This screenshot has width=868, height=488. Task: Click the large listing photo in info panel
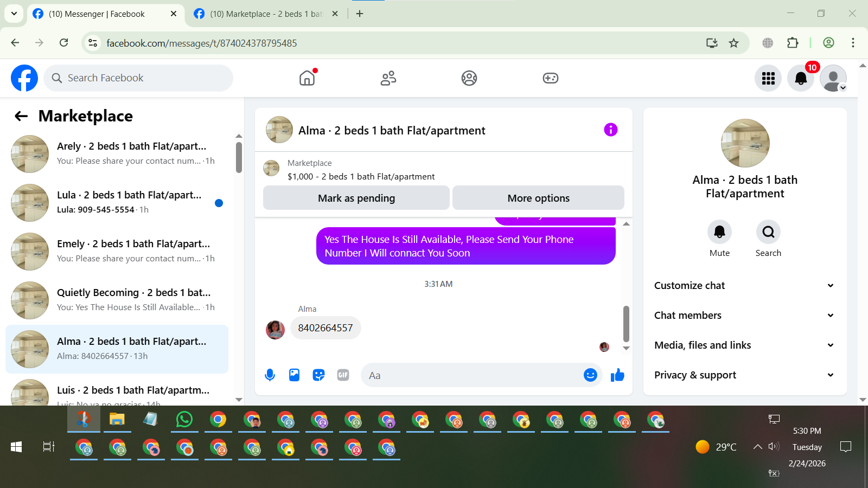tap(745, 143)
